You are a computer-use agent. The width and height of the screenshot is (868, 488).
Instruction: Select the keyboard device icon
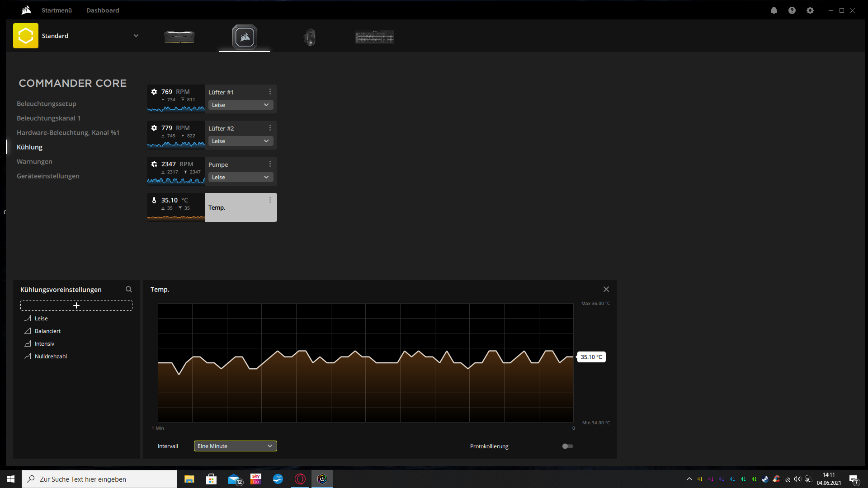click(374, 37)
